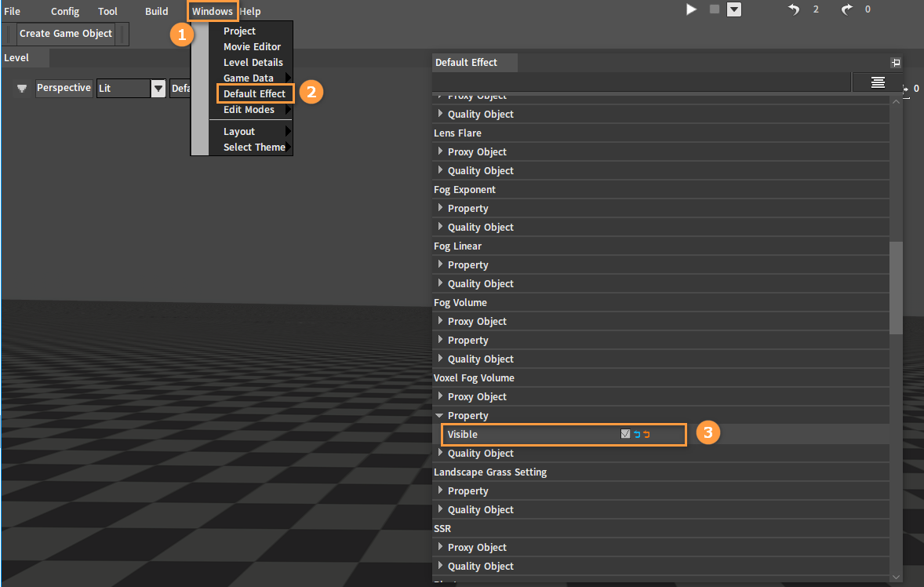Click the Redo arrow icon
The height and width of the screenshot is (587, 924).
pos(847,9)
